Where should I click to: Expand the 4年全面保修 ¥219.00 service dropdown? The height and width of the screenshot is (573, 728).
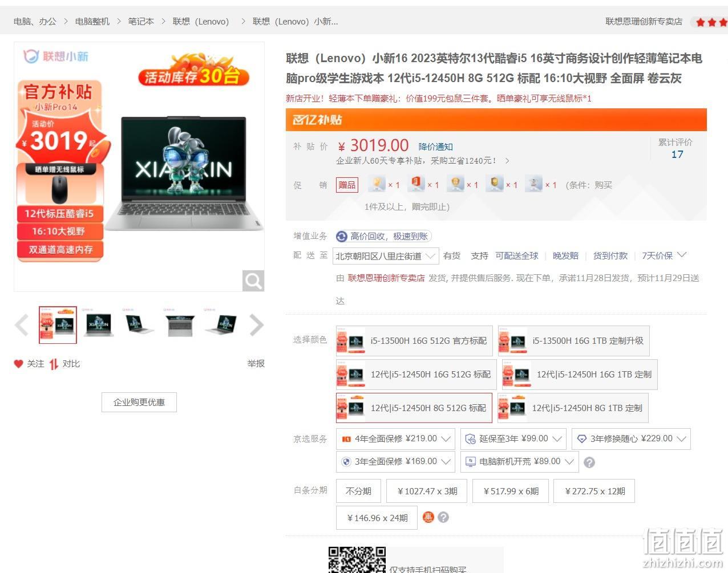pos(396,439)
